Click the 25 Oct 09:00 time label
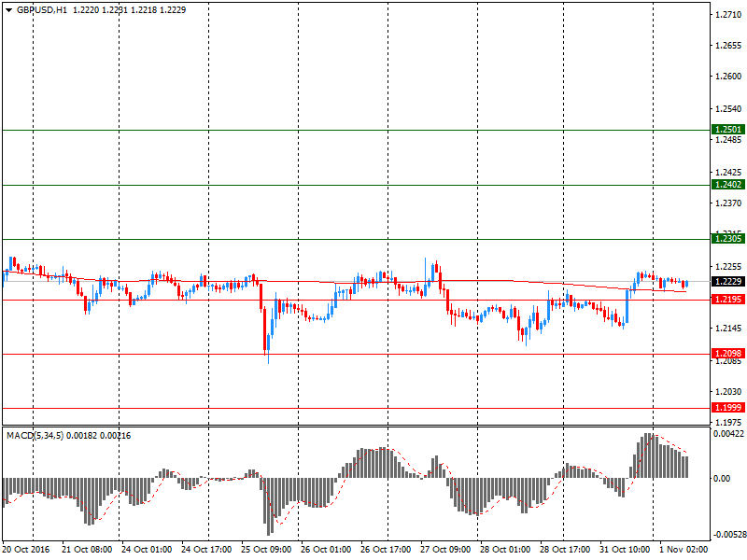Image resolution: width=747 pixels, height=560 pixels. point(266,550)
